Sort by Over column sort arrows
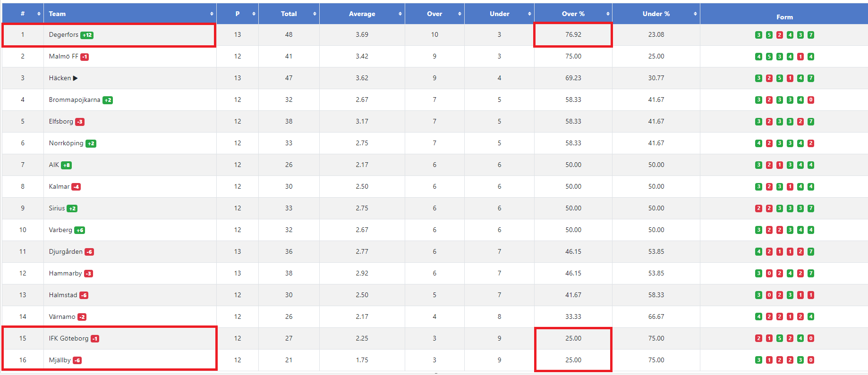Image resolution: width=868 pixels, height=375 pixels. pyautogui.click(x=460, y=14)
